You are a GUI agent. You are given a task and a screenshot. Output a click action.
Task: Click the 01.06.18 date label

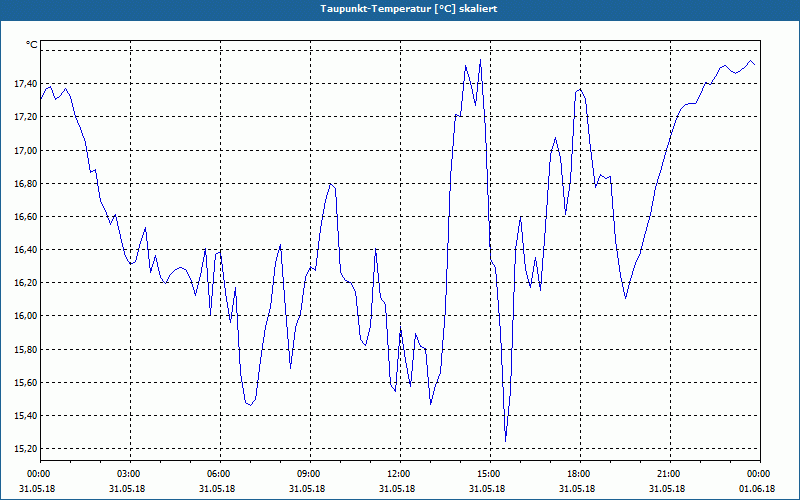pos(757,488)
